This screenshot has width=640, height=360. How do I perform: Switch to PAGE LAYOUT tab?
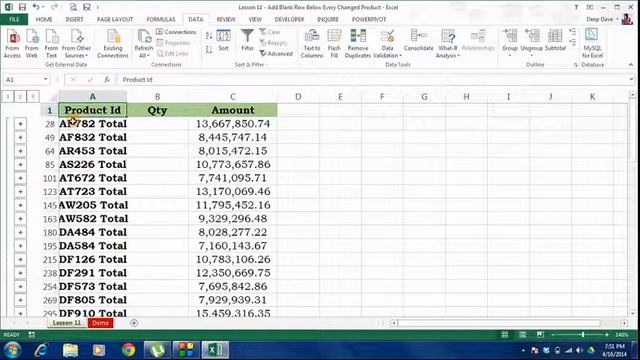coord(115,19)
